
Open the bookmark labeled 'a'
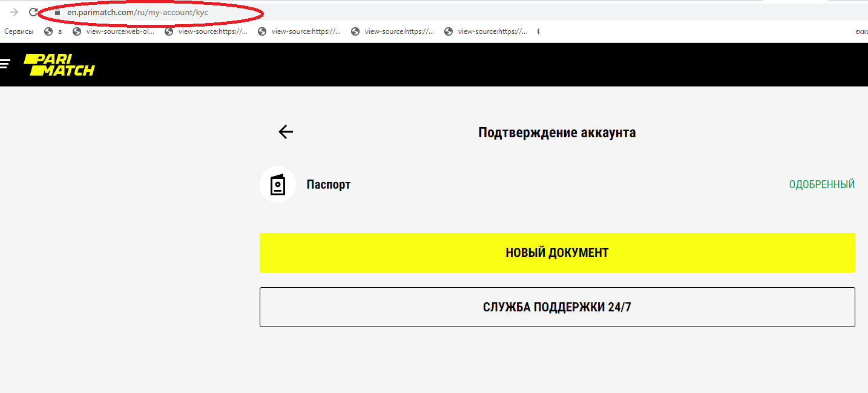tap(53, 31)
